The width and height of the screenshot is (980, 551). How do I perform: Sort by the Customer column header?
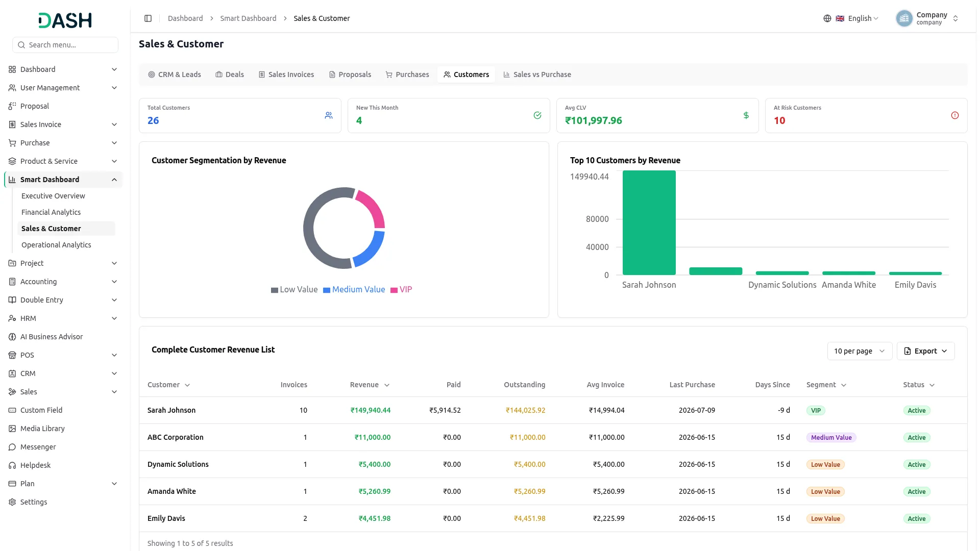[x=168, y=385]
